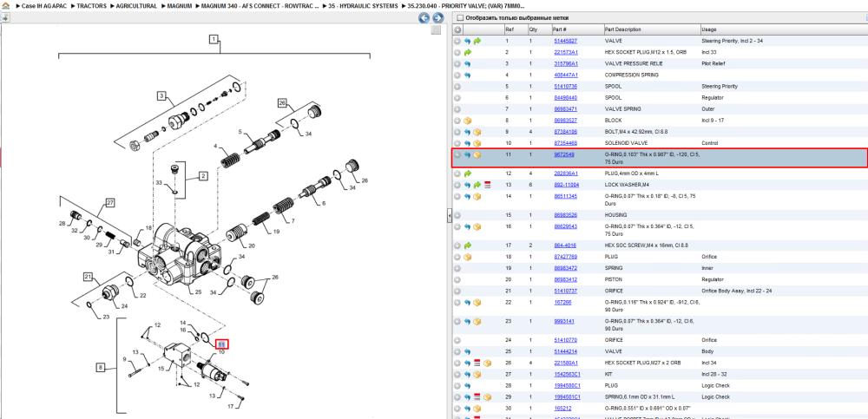Open part number 892-11004 link
Image resolution: width=868 pixels, height=419 pixels.
click(x=566, y=185)
